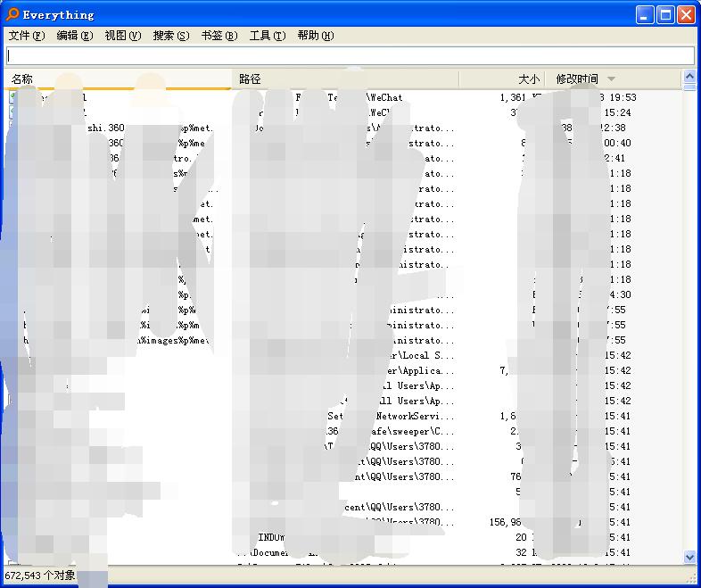Open the 帮助(H) menu
Image resolution: width=701 pixels, height=588 pixels.
315,36
